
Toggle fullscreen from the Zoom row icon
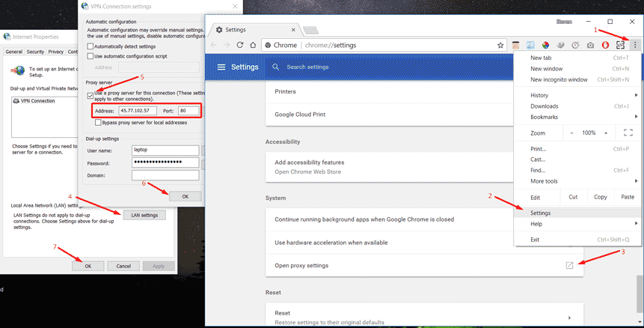(x=628, y=133)
